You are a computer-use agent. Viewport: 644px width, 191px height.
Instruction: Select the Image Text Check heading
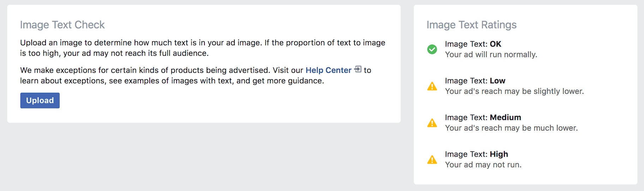pyautogui.click(x=62, y=25)
